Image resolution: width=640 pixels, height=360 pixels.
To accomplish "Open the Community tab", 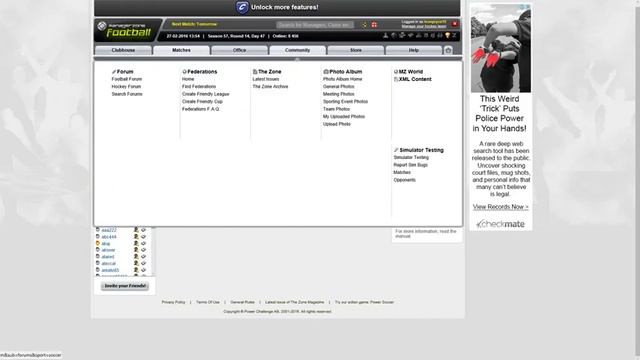I will click(298, 50).
